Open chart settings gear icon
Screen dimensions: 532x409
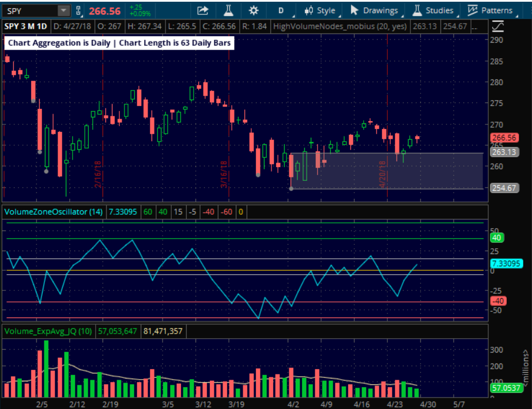[x=254, y=11]
